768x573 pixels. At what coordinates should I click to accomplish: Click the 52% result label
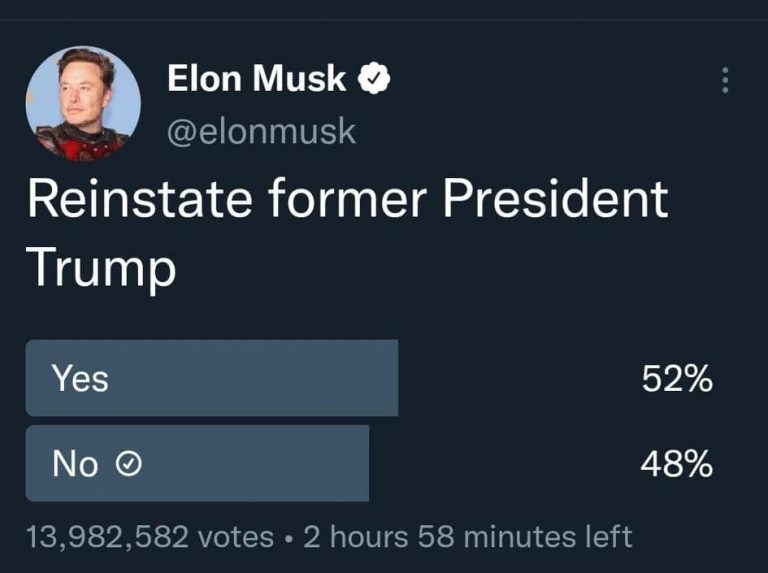tap(677, 379)
